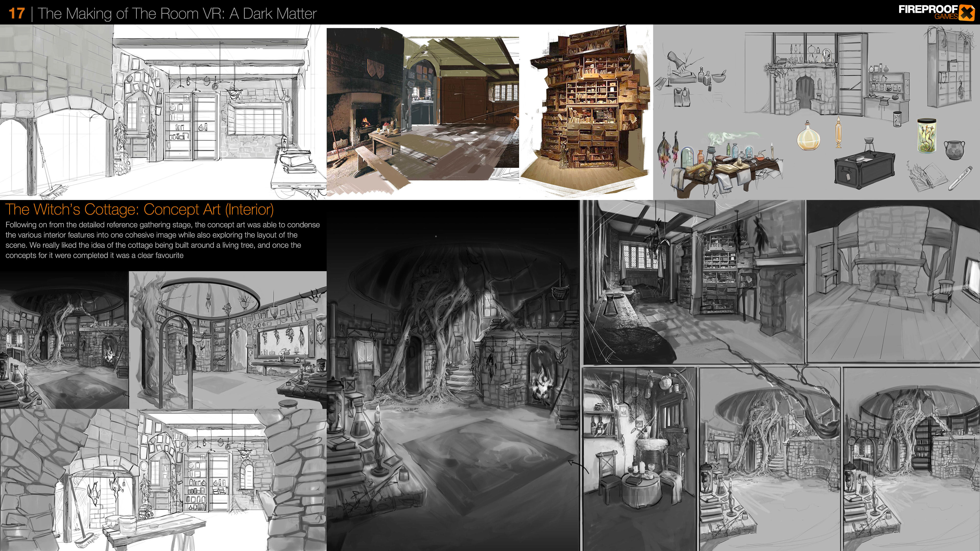Open the empty stone fireplace room sketch
The image size is (980, 551).
[x=893, y=281]
